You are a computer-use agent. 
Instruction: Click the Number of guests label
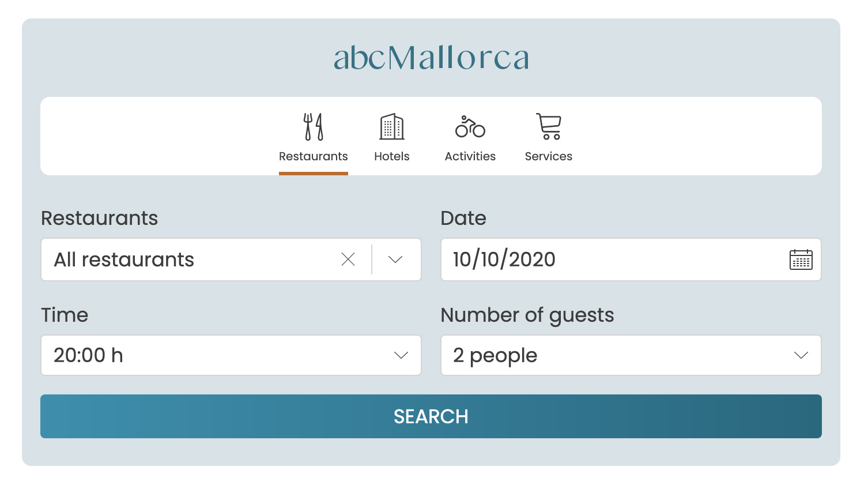[527, 315]
